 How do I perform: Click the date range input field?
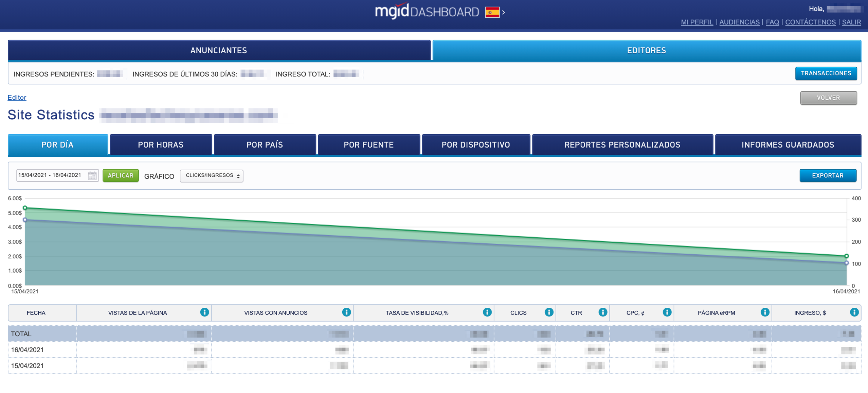(51, 175)
